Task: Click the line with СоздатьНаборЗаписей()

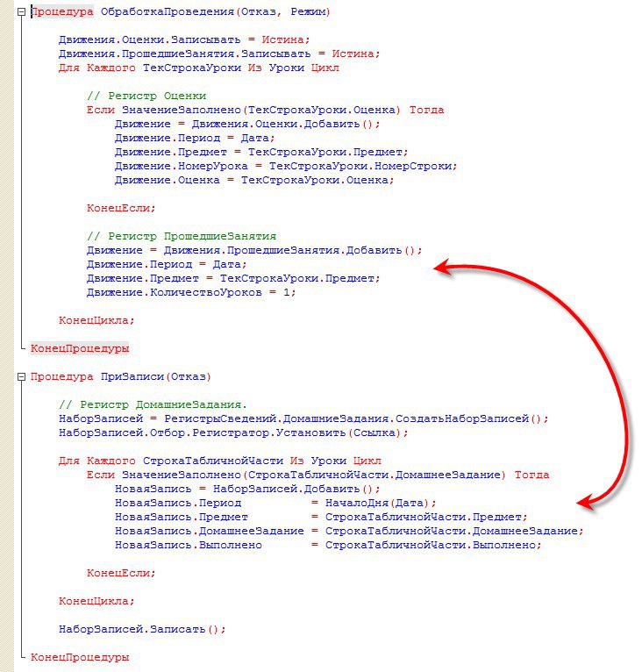Action: (x=303, y=419)
